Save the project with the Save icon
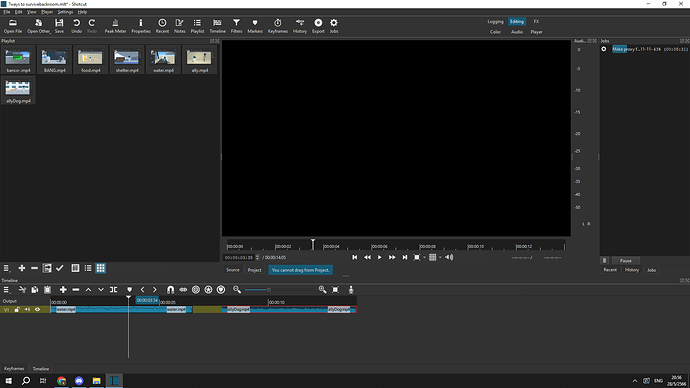This screenshot has height=388, width=690. (59, 26)
